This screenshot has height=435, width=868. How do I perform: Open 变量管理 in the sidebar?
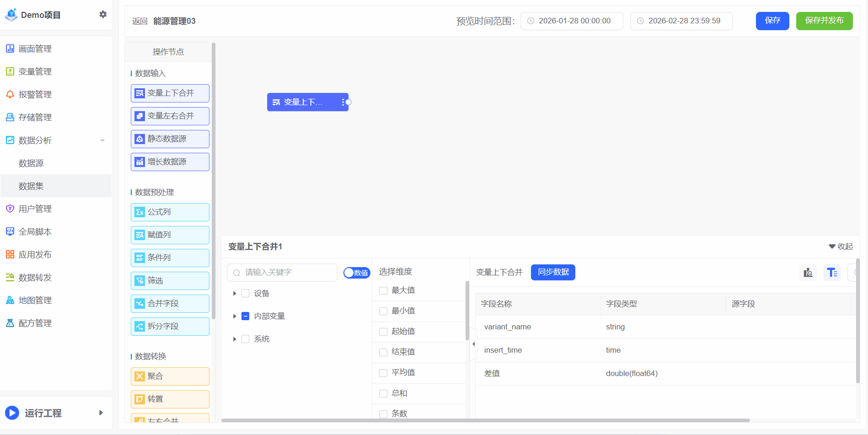[x=35, y=72]
